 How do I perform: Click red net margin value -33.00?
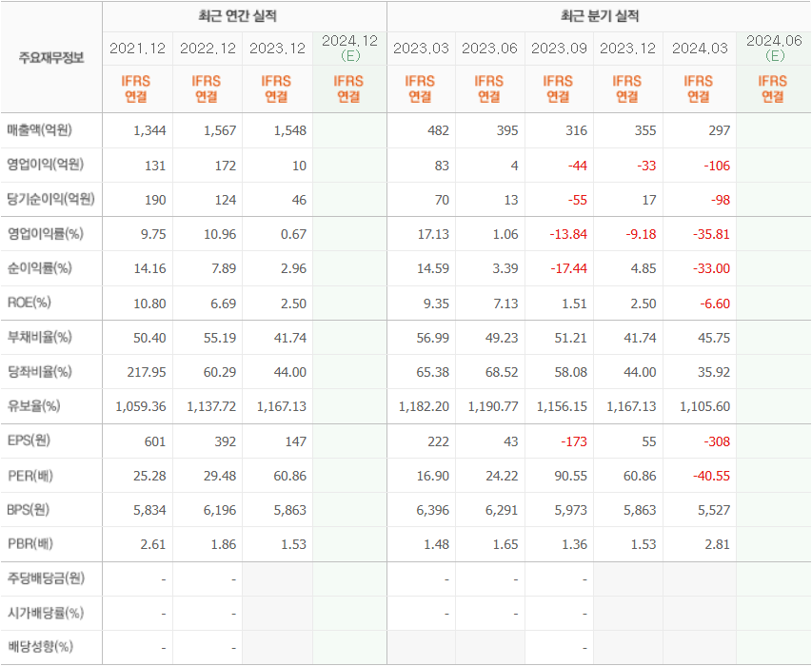(711, 268)
